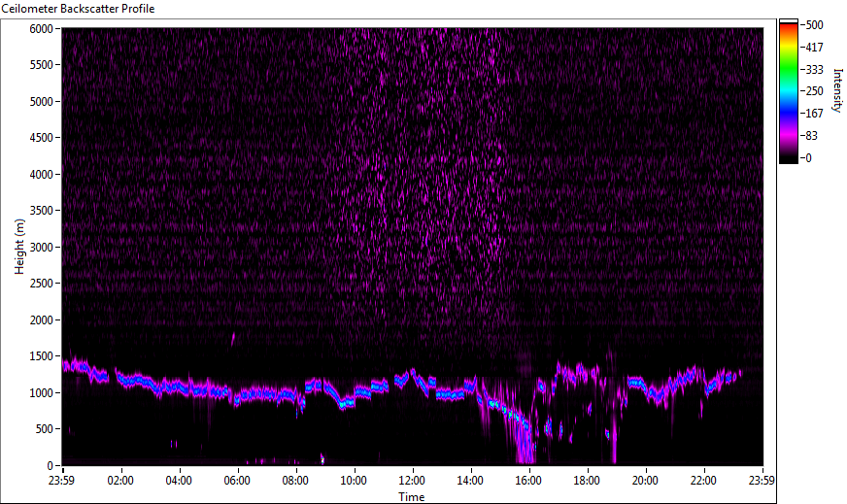Click the 250 Intensity scale marker
Screen dimensions: 847x504
(815, 91)
